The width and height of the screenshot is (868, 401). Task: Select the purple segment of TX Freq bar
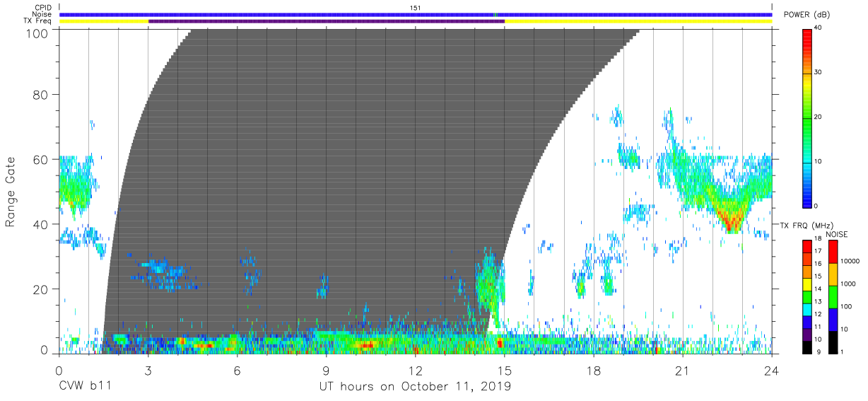click(327, 21)
